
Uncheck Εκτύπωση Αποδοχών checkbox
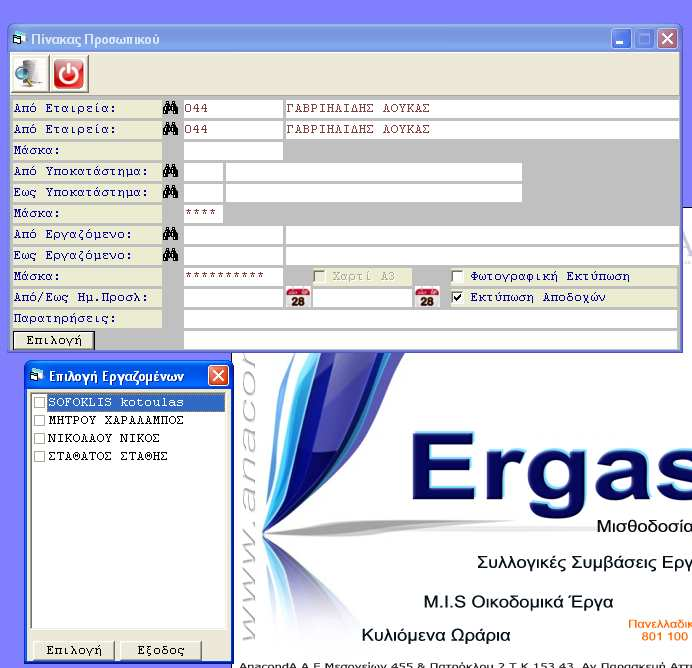click(x=458, y=297)
